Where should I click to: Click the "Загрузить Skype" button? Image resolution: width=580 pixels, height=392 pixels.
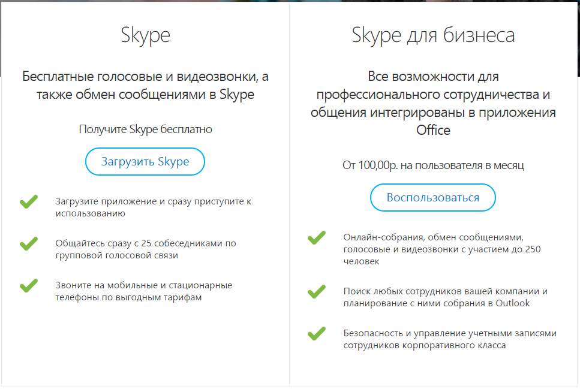coord(145,162)
